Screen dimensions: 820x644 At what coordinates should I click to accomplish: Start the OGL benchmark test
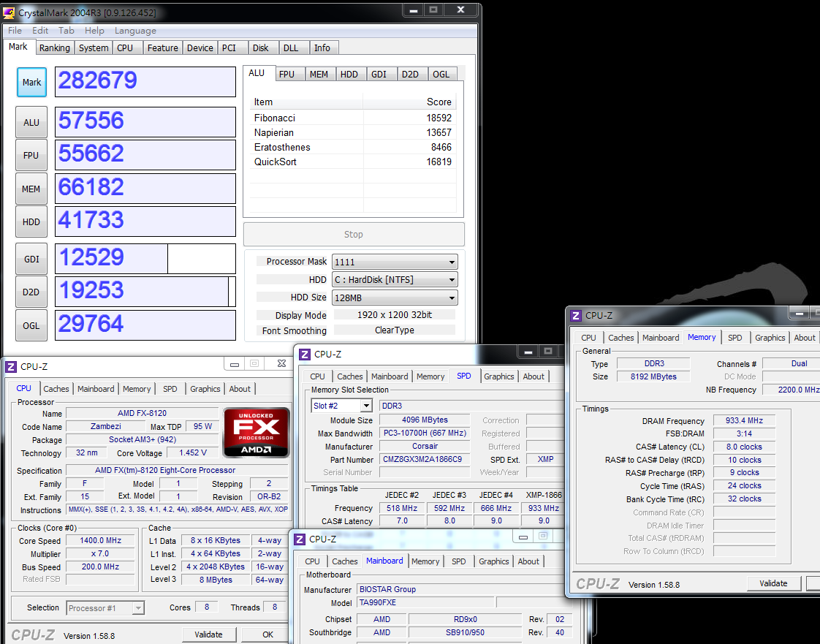31,325
